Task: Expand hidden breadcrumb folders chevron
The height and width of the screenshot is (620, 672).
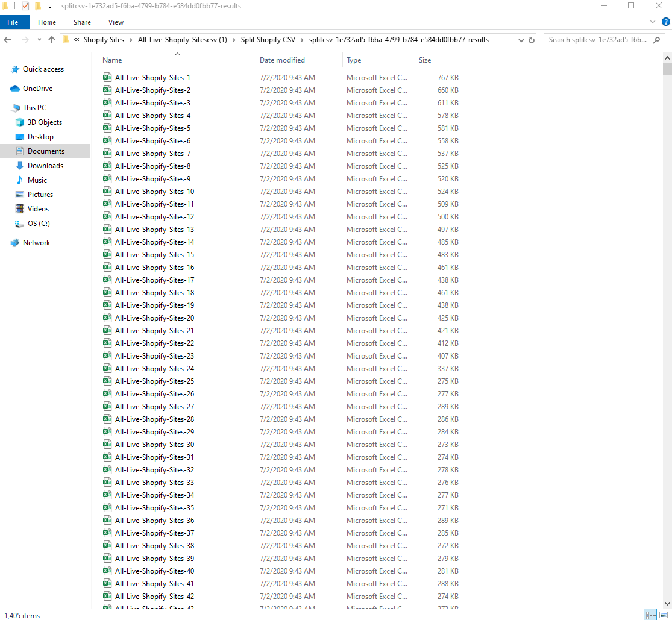Action: (x=77, y=40)
